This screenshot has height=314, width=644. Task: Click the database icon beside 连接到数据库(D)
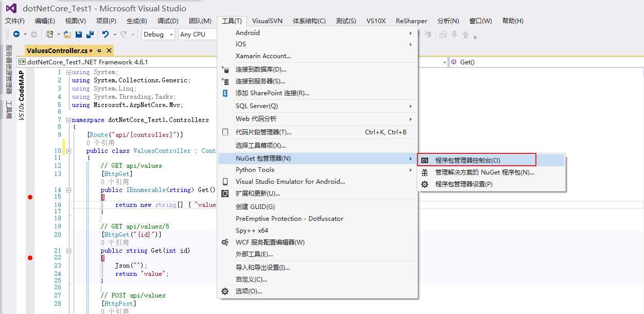pyautogui.click(x=225, y=69)
